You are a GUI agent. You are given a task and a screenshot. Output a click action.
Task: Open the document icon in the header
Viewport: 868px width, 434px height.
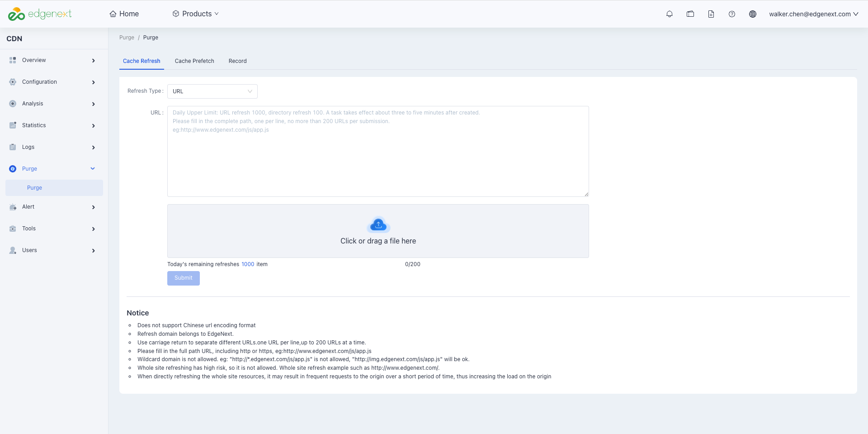[711, 14]
